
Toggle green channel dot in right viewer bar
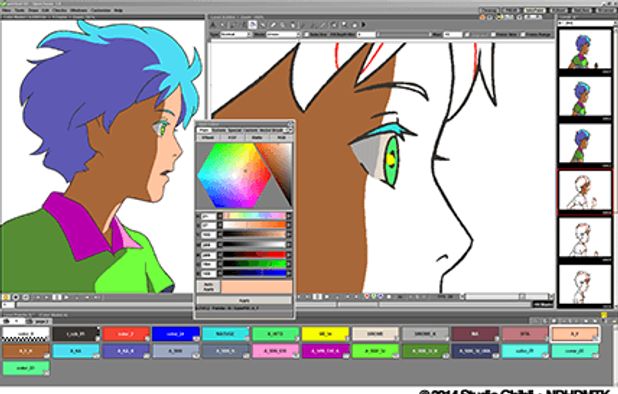point(374,296)
